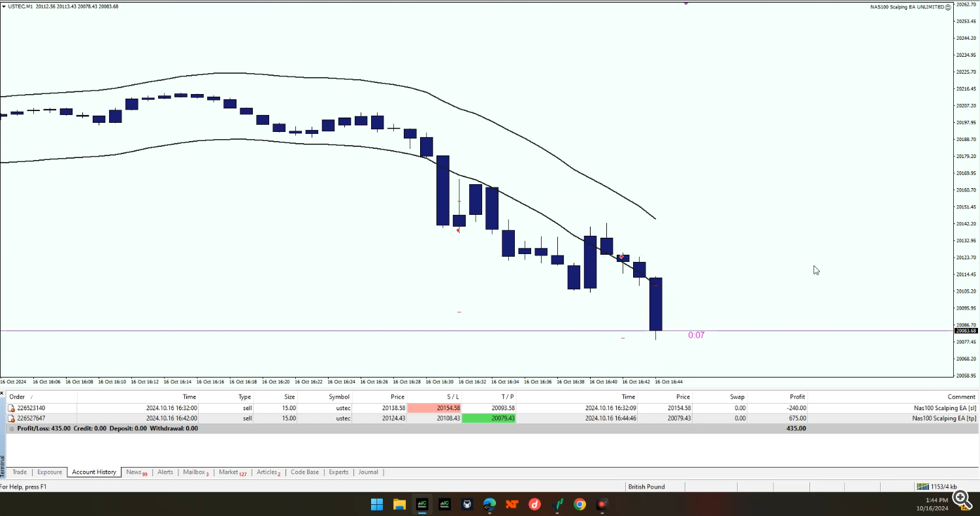
Task: Open the orange NT app on the taskbar
Action: 512,504
